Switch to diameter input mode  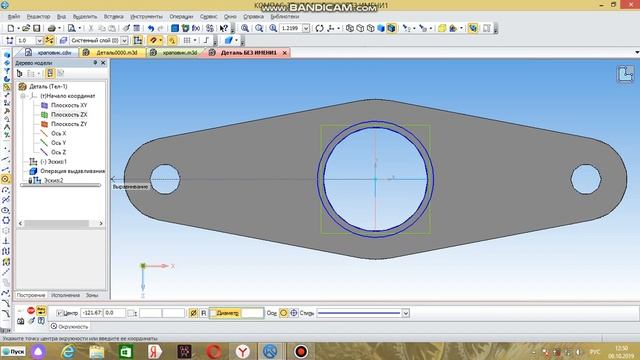tap(193, 313)
